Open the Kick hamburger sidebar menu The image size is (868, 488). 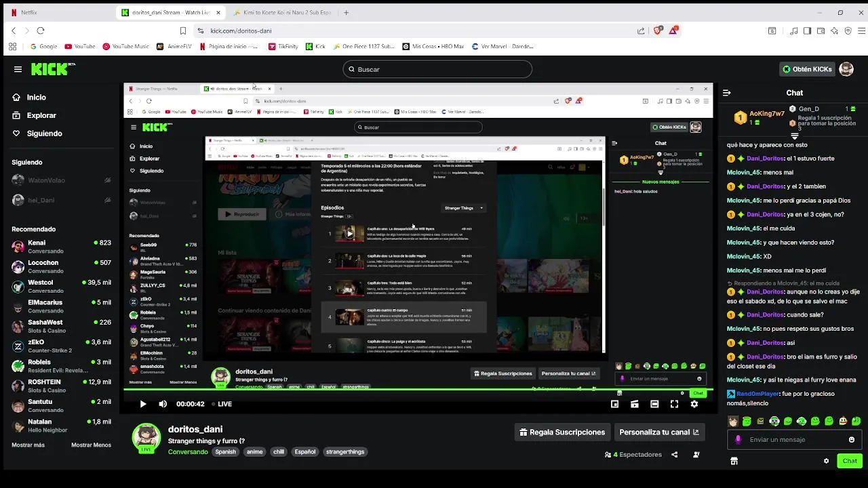click(18, 69)
